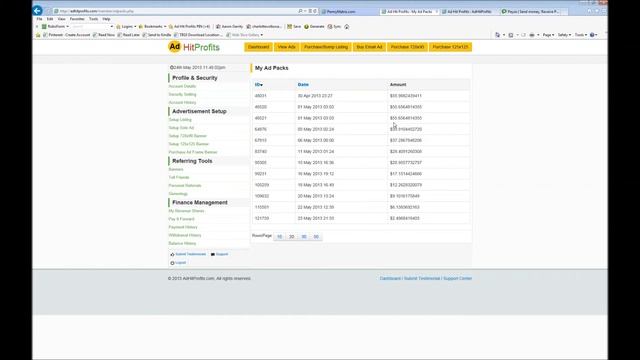
Task: Click the AdHitProfits logo
Action: pos(194,47)
